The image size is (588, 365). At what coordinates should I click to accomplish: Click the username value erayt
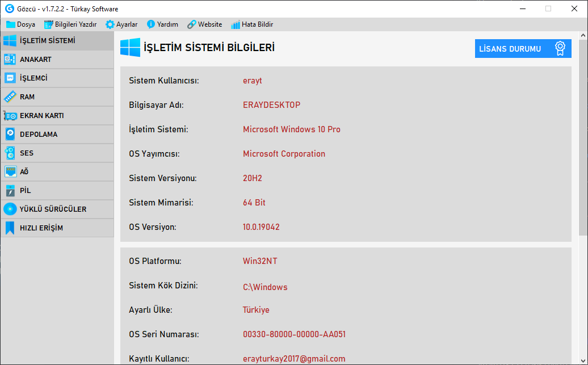[253, 81]
